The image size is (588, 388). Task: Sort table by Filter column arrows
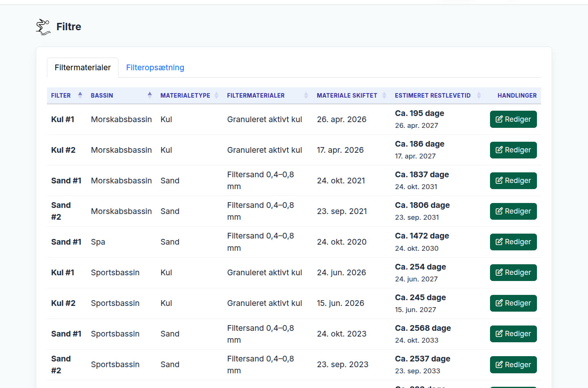click(x=80, y=95)
